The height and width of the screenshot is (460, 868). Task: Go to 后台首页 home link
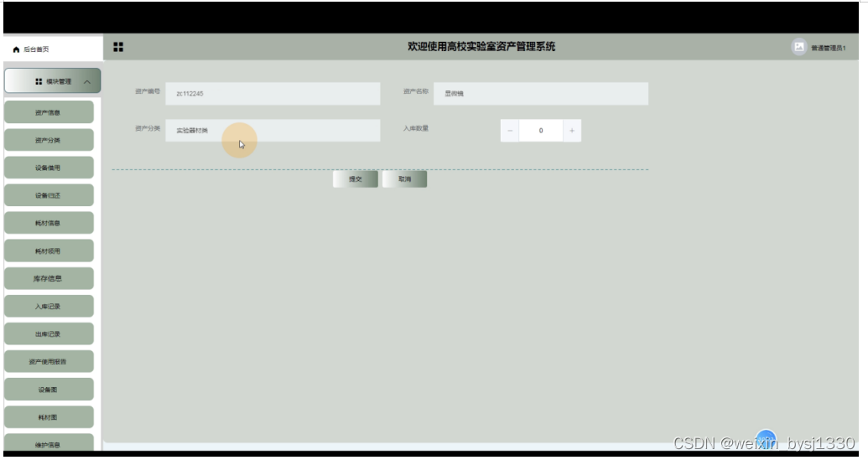tap(36, 49)
